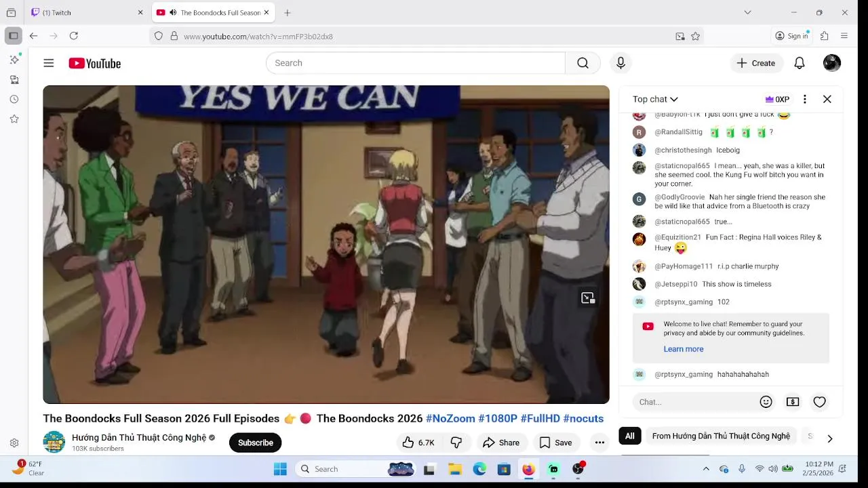Go to the YouTube home logo
Image resolution: width=868 pixels, height=488 pixels.
click(94, 63)
